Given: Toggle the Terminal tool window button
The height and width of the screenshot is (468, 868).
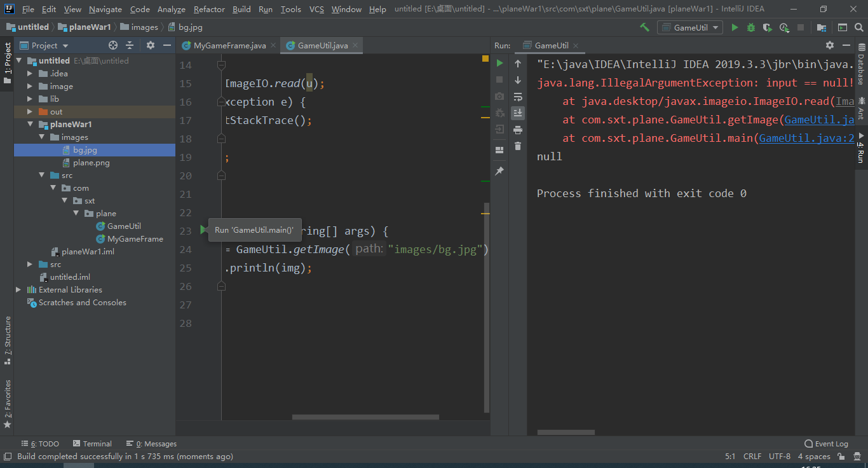Looking at the screenshot, I should (92, 444).
